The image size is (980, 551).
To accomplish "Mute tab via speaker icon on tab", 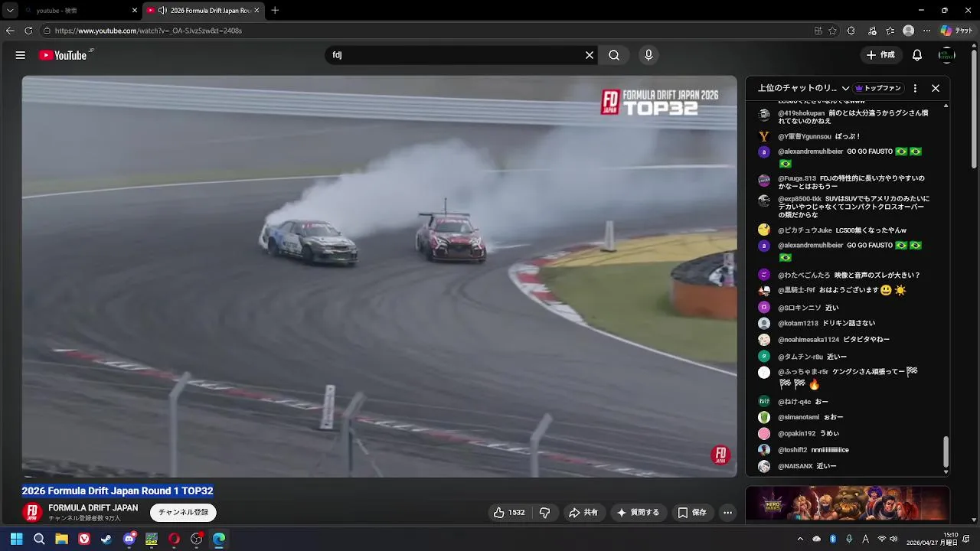I will tap(162, 11).
